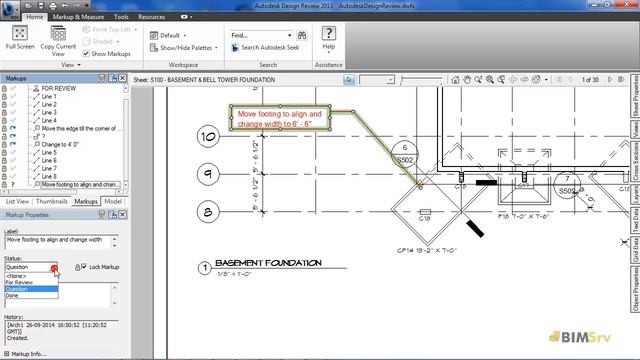The image size is (640, 360).
Task: Adjust the zoom slider in canvas toolbar
Action: [x=422, y=80]
